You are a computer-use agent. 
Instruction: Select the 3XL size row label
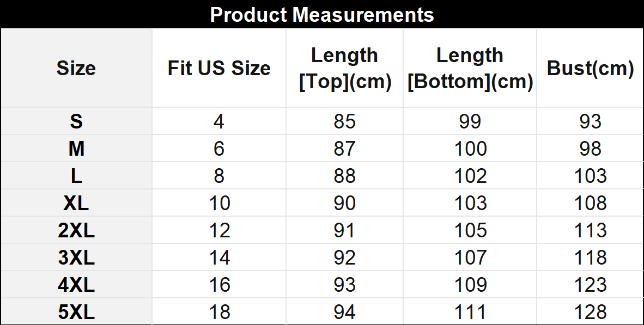pos(76,257)
